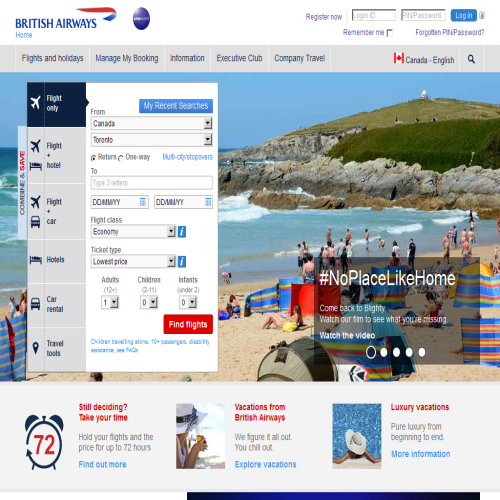This screenshot has height=500, width=500.
Task: Click the My Recent Searches button
Action: (176, 106)
